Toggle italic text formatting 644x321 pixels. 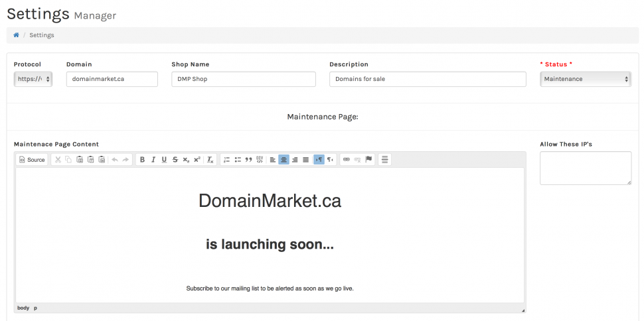153,160
